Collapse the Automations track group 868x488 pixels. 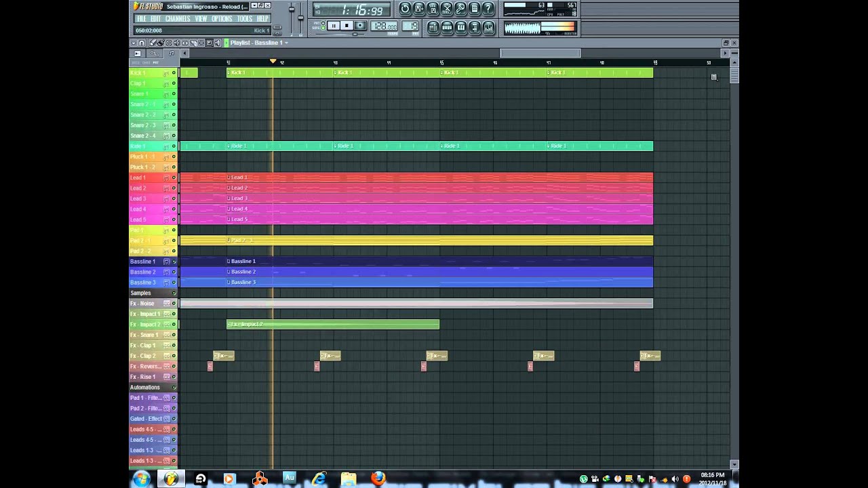coord(174,388)
